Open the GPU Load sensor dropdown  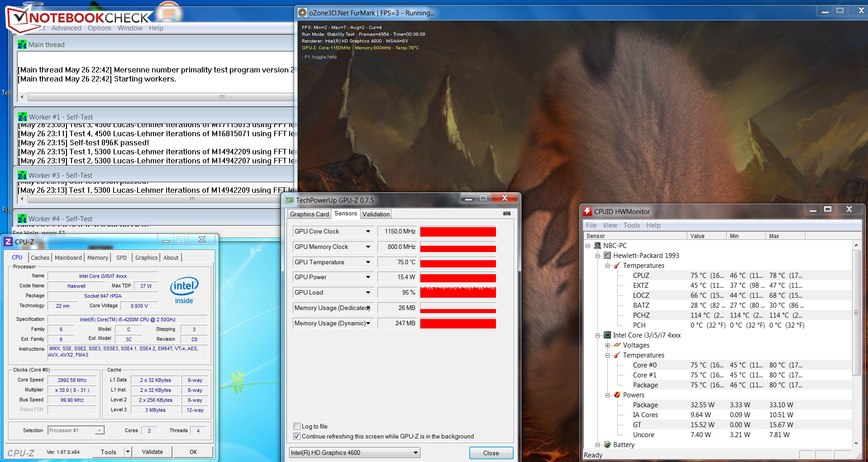[x=368, y=292]
